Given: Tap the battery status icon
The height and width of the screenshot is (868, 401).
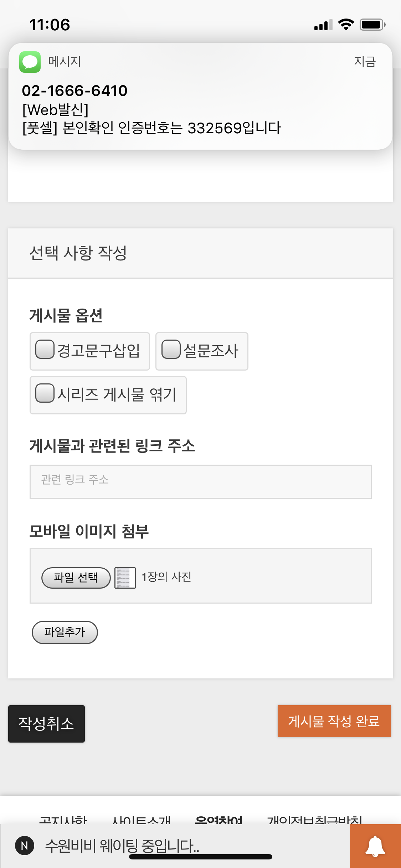Looking at the screenshot, I should click(x=372, y=25).
